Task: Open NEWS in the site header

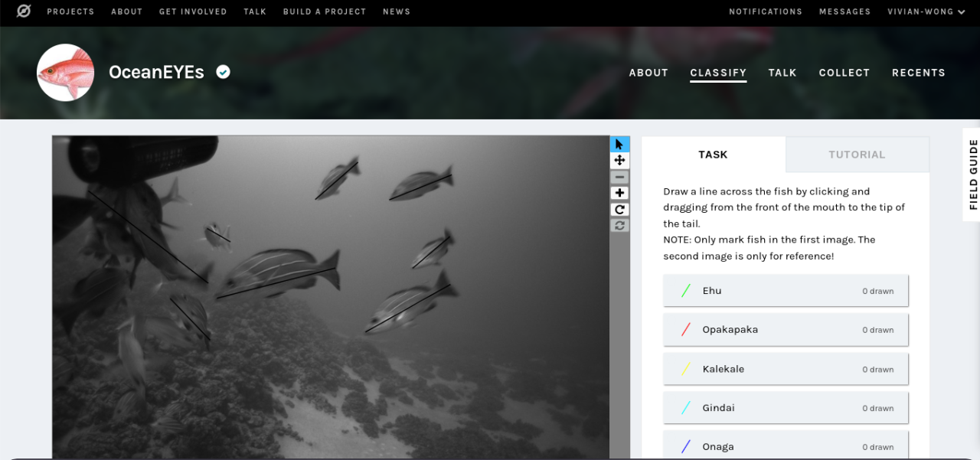Action: 397,11
